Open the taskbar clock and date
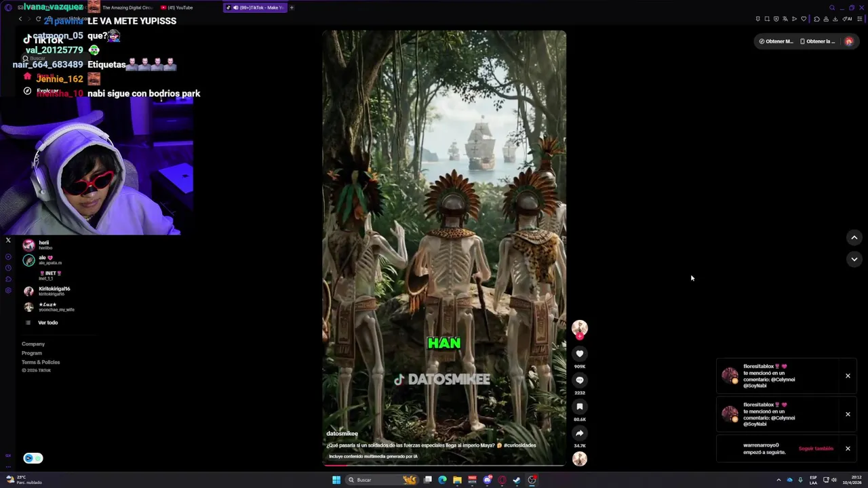Image resolution: width=868 pixels, height=488 pixels. pos(852,480)
